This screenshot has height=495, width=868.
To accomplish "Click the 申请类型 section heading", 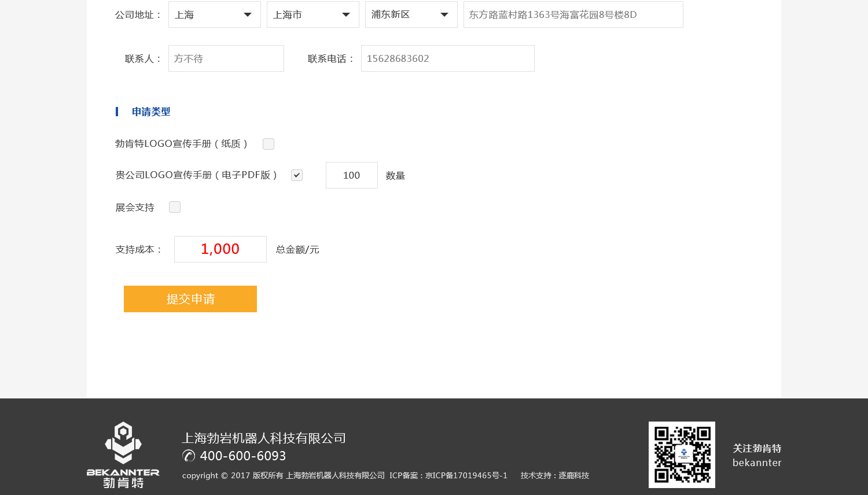I will pyautogui.click(x=151, y=112).
